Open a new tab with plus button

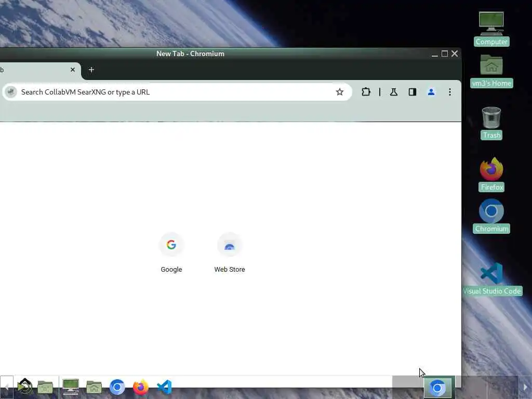[x=91, y=70]
